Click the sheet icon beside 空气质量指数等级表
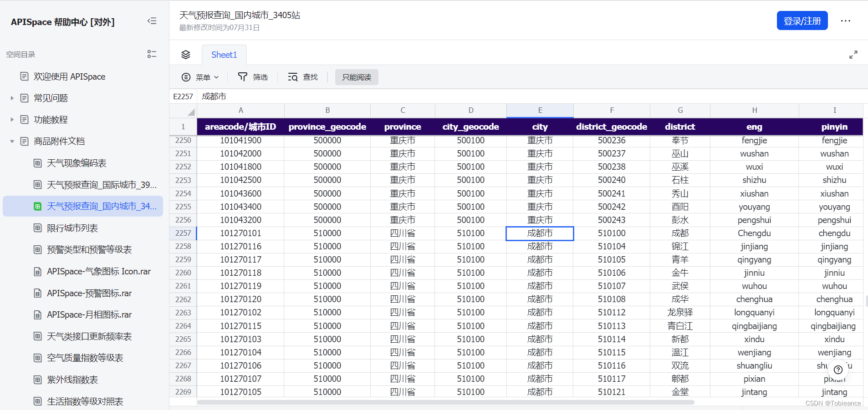 (x=38, y=358)
